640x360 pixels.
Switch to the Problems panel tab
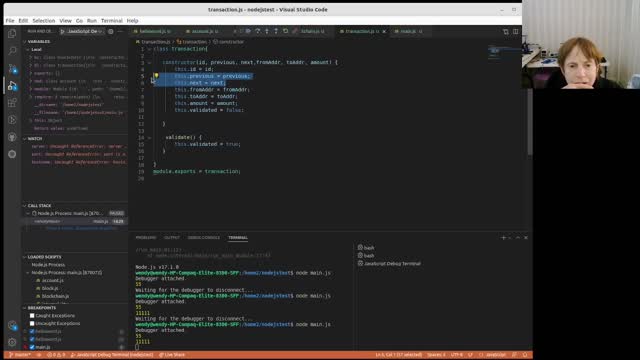(x=146, y=238)
